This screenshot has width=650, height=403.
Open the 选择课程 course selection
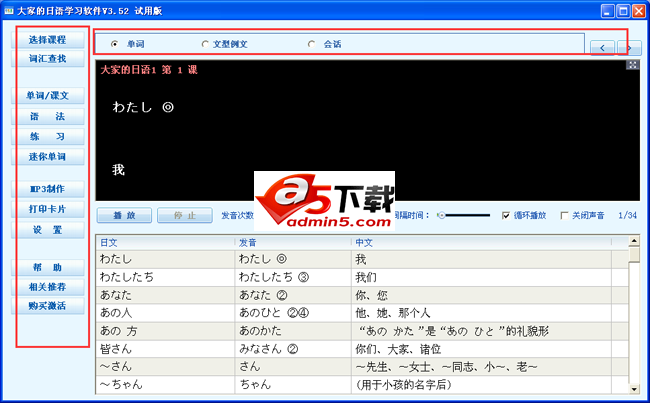click(47, 40)
